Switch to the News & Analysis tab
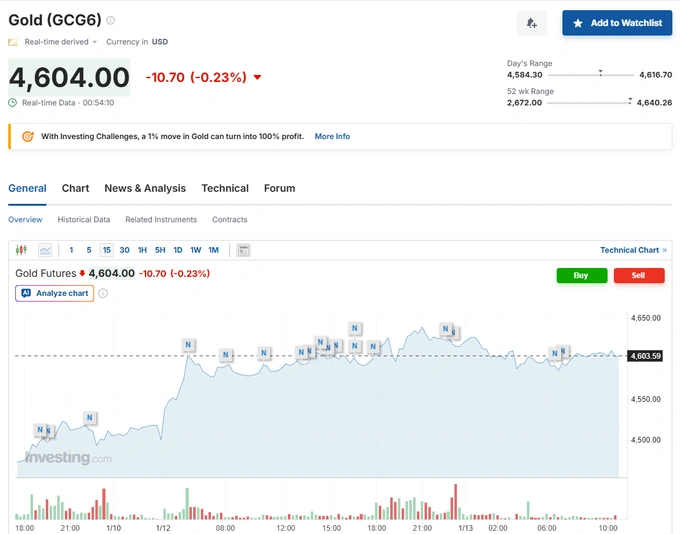The image size is (680, 534). pos(145,188)
